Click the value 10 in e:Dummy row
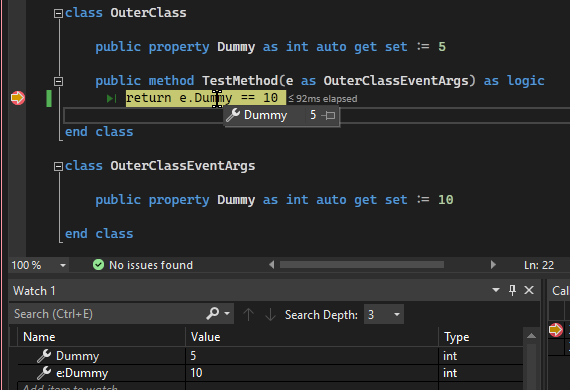Screen dimensions: 570x390 click(x=196, y=373)
